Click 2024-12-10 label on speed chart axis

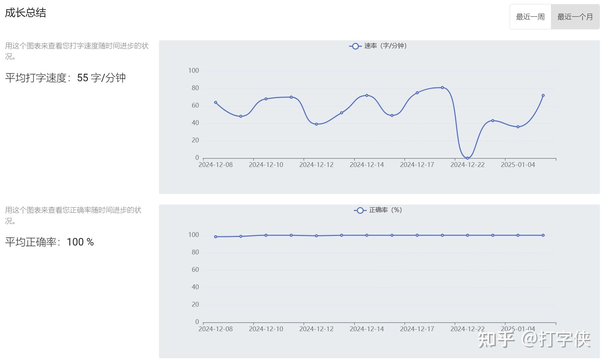click(x=266, y=165)
